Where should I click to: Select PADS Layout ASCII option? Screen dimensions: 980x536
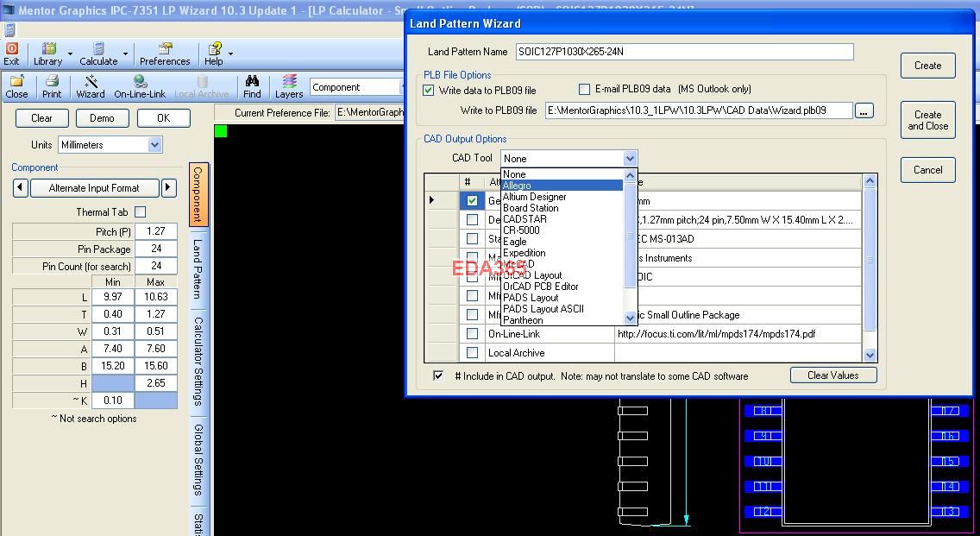562,308
